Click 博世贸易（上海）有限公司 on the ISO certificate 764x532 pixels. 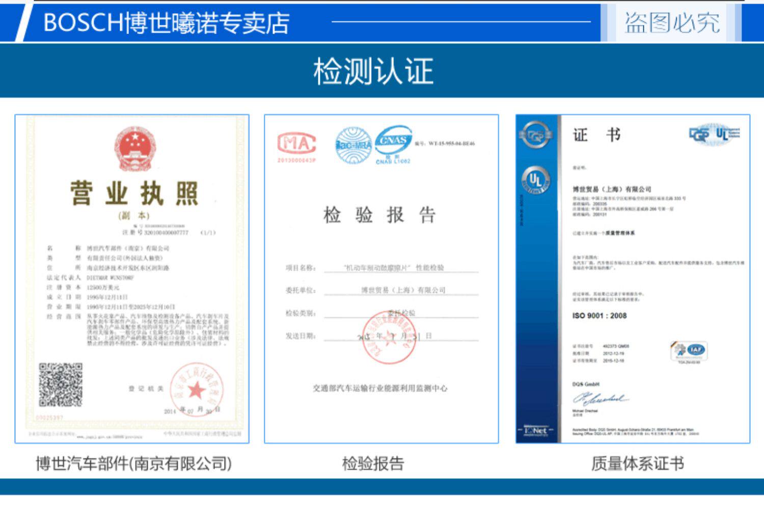pos(612,189)
